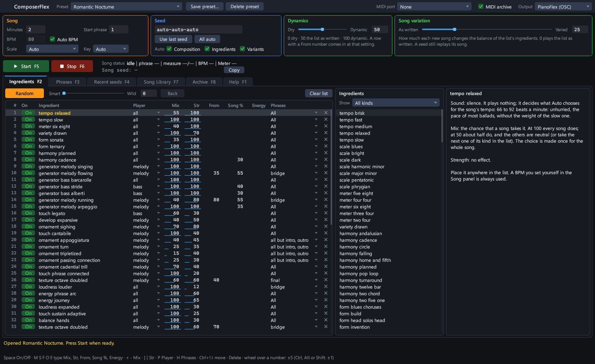Delete the loudness louder row
The image size is (595, 364).
[326, 287]
